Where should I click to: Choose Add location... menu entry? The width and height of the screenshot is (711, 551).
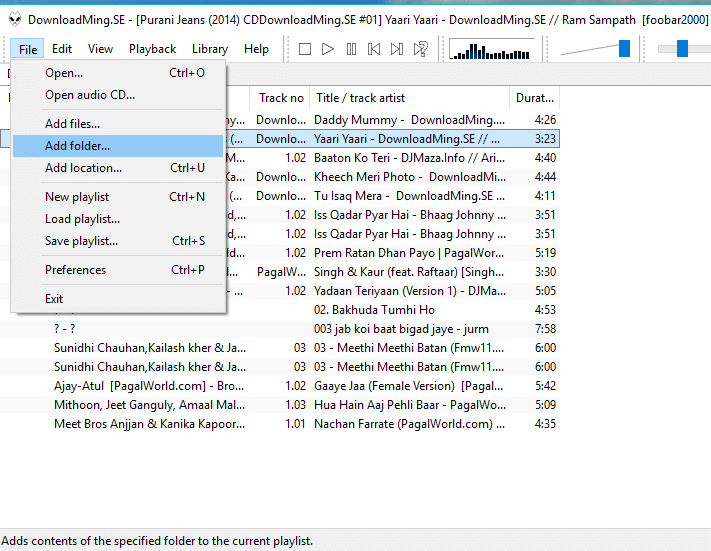pyautogui.click(x=118, y=168)
